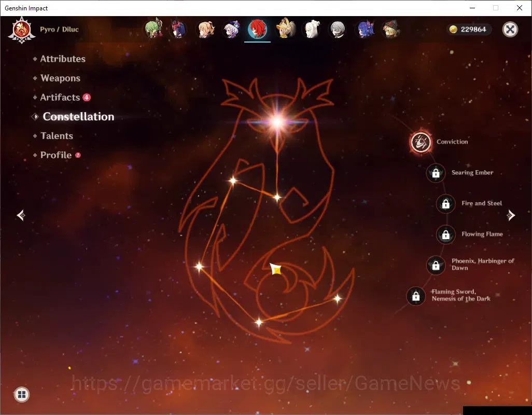Select the blue-haired character portrait
The width and height of the screenshot is (532, 415).
(365, 29)
